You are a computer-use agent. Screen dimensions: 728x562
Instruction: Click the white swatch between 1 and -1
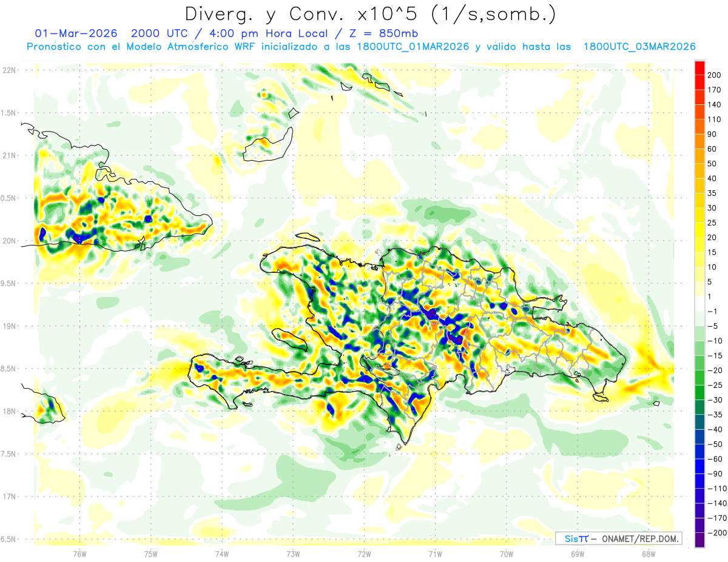[699, 304]
